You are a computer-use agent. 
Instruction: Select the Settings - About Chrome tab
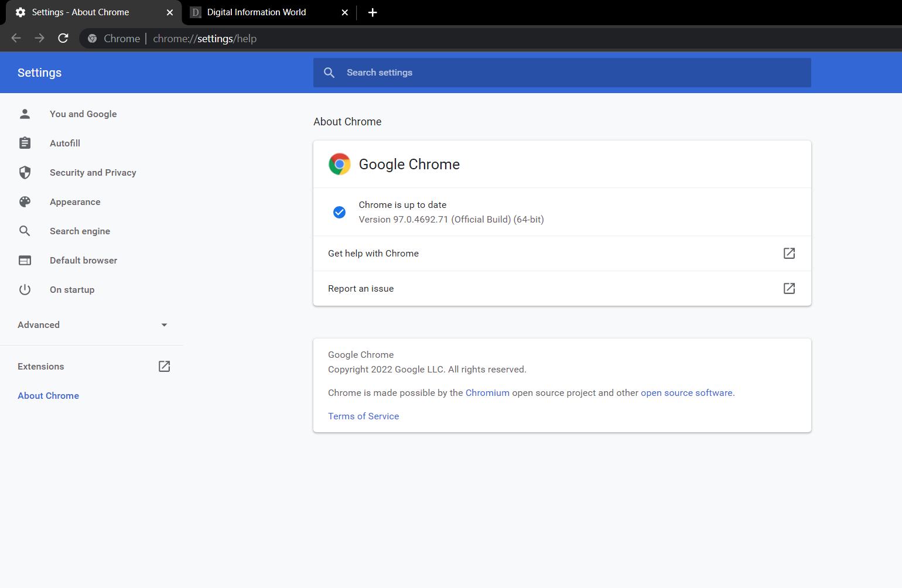click(x=94, y=12)
